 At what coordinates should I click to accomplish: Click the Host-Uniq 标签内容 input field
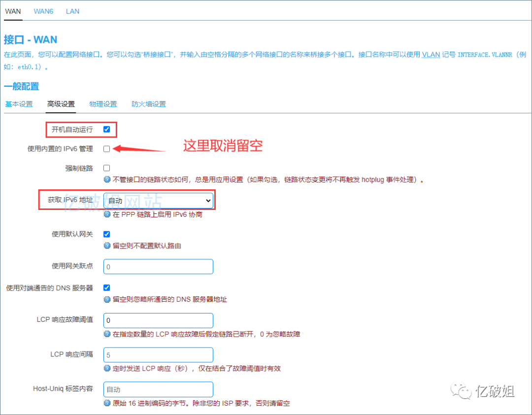[x=158, y=389]
